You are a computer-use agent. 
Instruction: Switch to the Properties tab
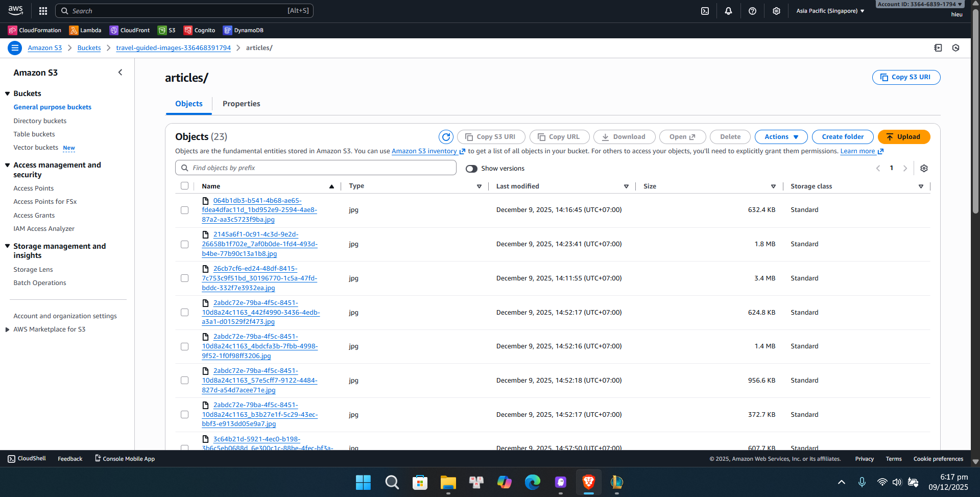241,104
